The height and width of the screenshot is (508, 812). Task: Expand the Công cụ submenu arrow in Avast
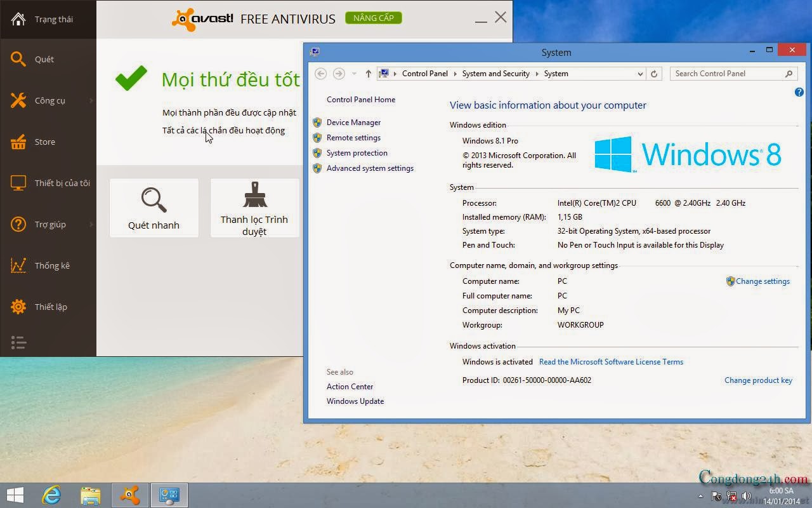tap(91, 100)
